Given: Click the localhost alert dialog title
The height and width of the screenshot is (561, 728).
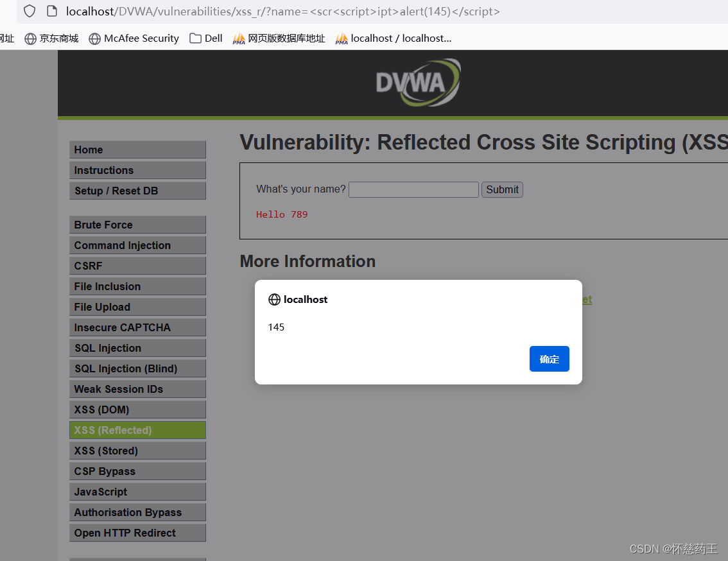Looking at the screenshot, I should [x=305, y=300].
